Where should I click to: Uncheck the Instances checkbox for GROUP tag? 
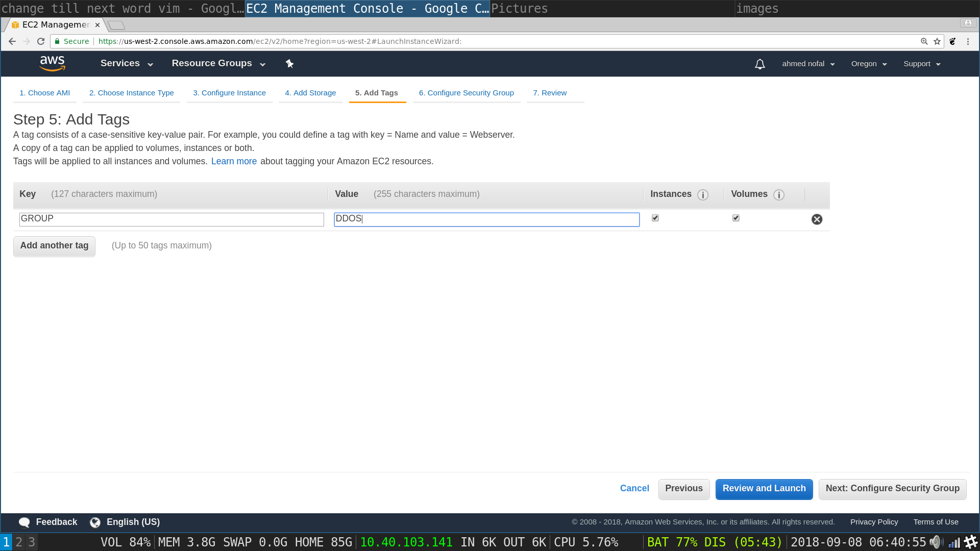[655, 218]
